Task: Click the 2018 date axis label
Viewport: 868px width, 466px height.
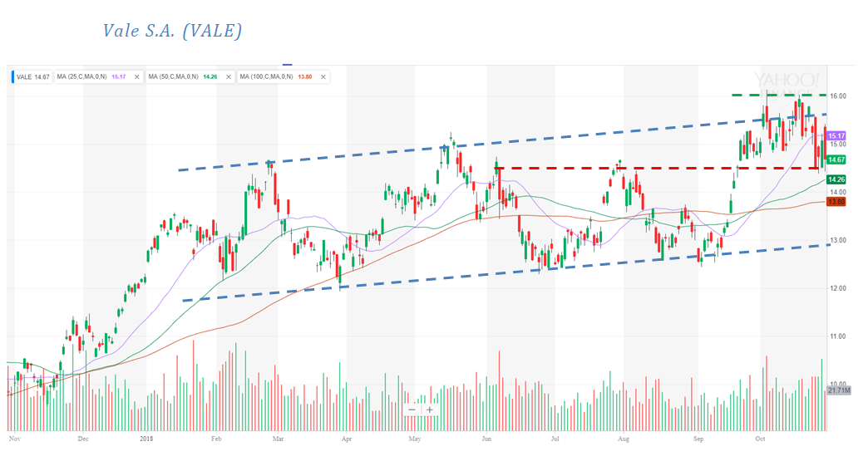Action: point(146,439)
